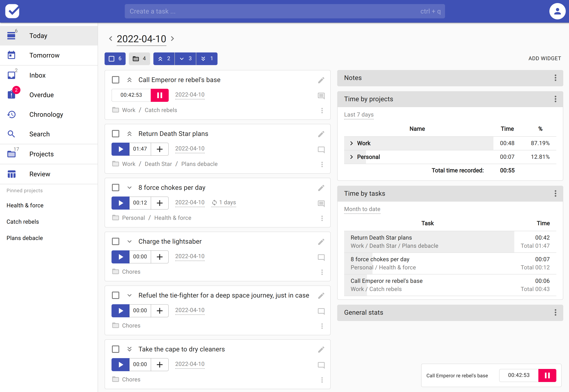The width and height of the screenshot is (569, 392).
Task: Open comments on Return Death Star plans
Action: pyautogui.click(x=321, y=150)
